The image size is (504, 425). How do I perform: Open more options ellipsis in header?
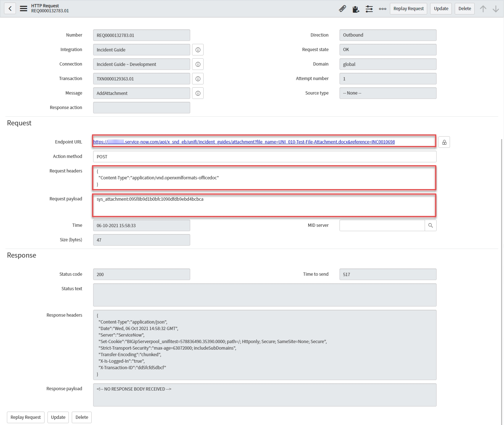383,9
